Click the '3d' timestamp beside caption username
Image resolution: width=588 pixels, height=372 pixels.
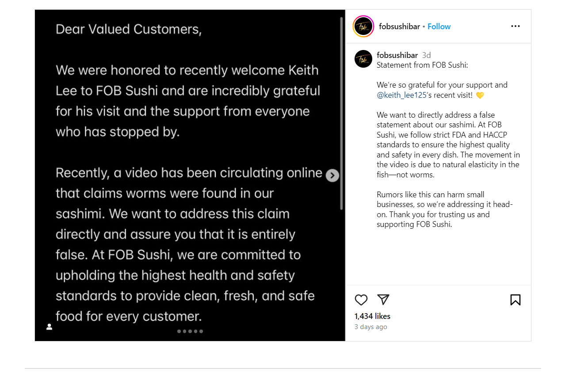pyautogui.click(x=426, y=55)
